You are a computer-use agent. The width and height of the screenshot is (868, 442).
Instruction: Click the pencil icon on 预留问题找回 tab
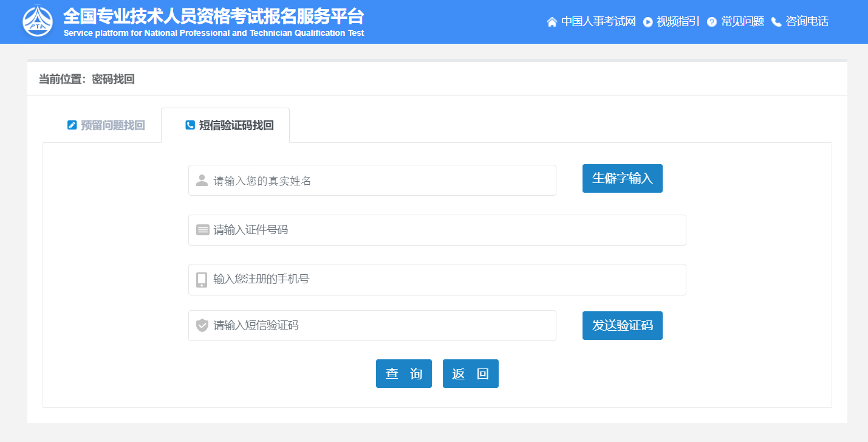click(x=72, y=125)
